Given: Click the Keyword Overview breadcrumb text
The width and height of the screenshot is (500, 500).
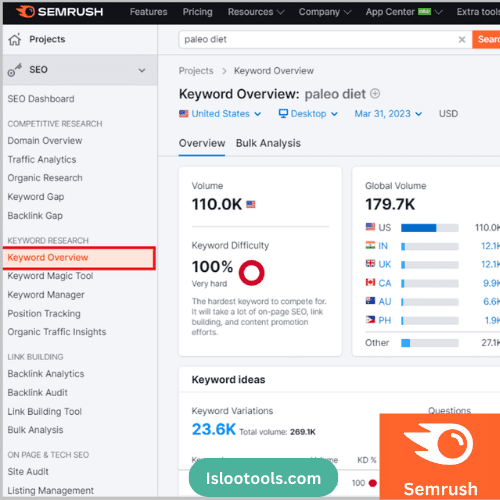Looking at the screenshot, I should (274, 71).
